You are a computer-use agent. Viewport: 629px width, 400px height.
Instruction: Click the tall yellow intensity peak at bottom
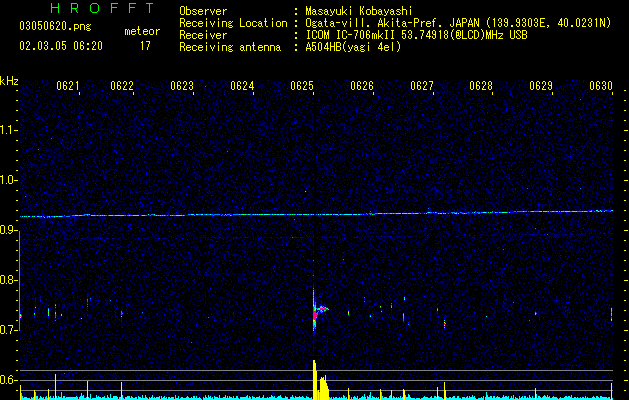click(x=315, y=379)
